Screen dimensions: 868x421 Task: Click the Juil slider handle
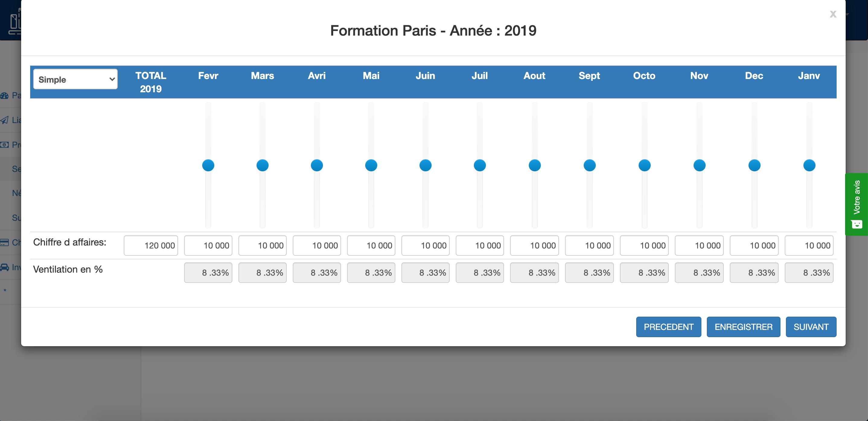pyautogui.click(x=480, y=165)
